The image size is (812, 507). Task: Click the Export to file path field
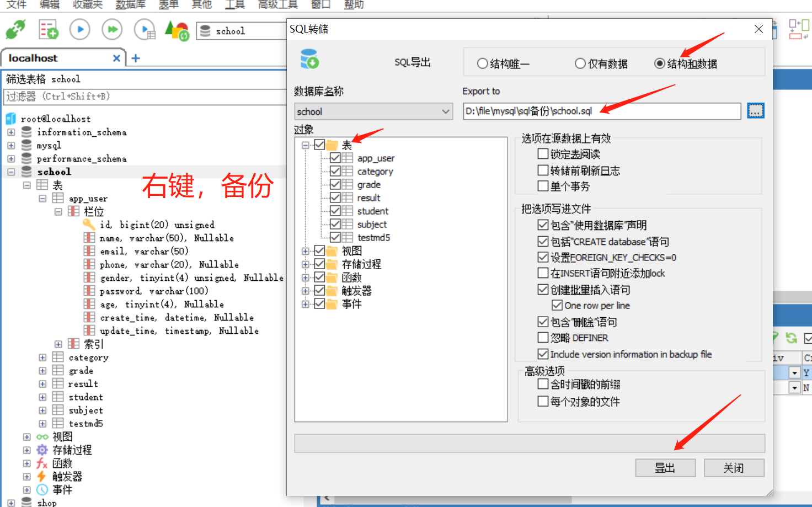[x=602, y=111]
